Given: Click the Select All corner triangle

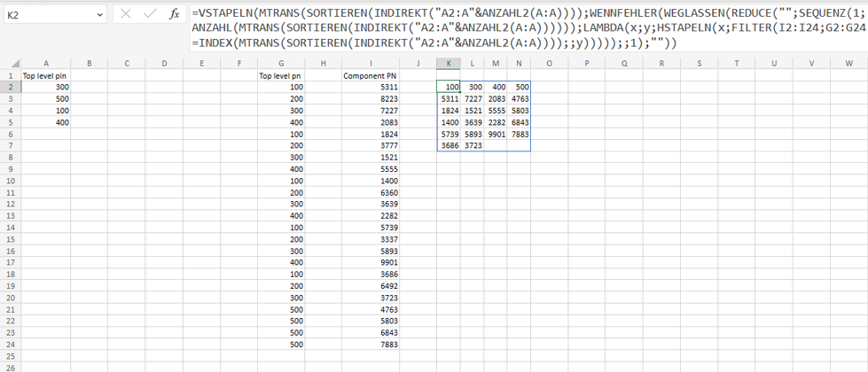Looking at the screenshot, I should pos(15,64).
